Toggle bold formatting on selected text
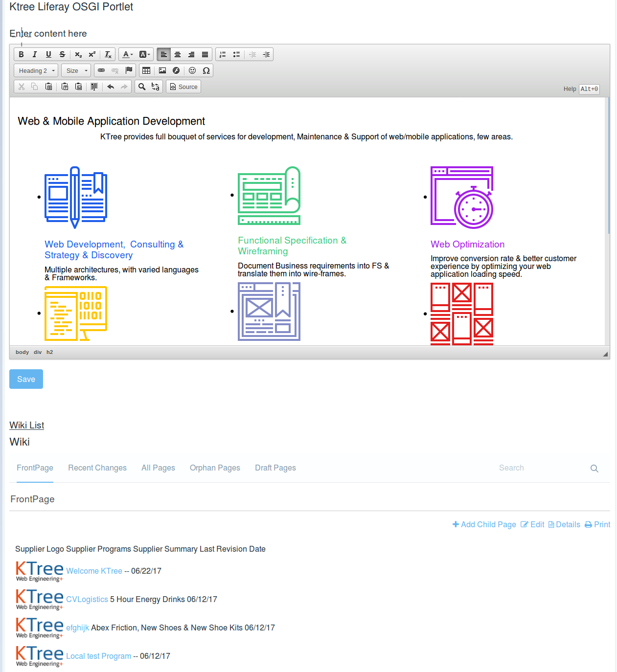The image size is (617, 672). (21, 54)
